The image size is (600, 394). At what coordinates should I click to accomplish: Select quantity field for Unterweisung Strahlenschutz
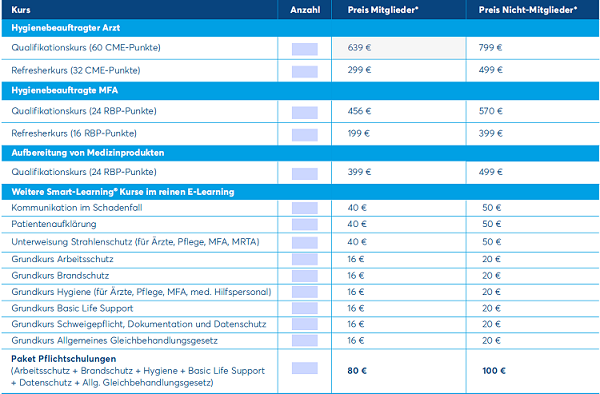pos(305,243)
